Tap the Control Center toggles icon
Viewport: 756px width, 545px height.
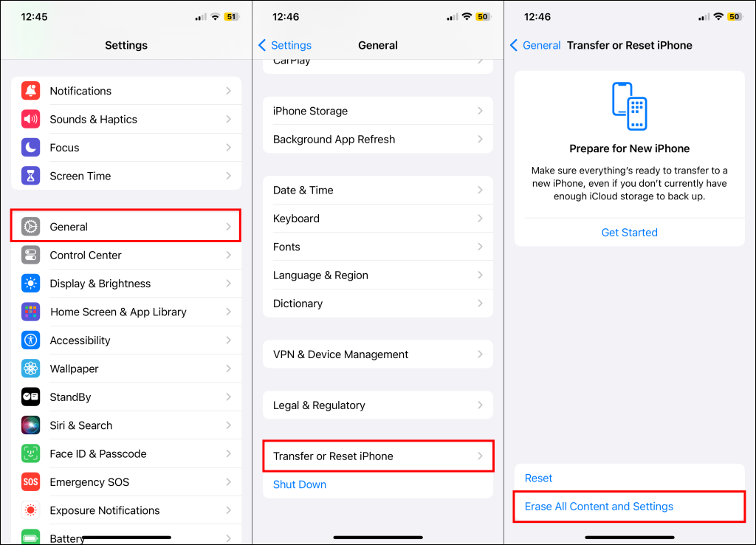pos(30,255)
